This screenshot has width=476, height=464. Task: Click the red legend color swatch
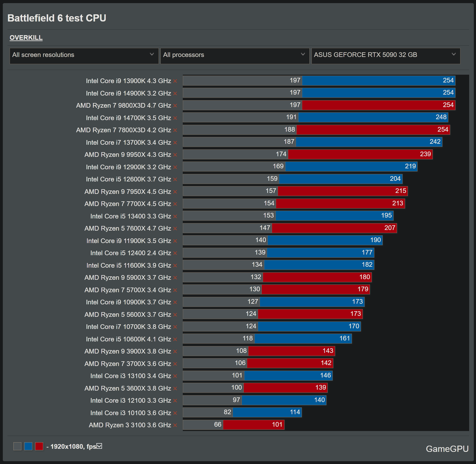39,446
